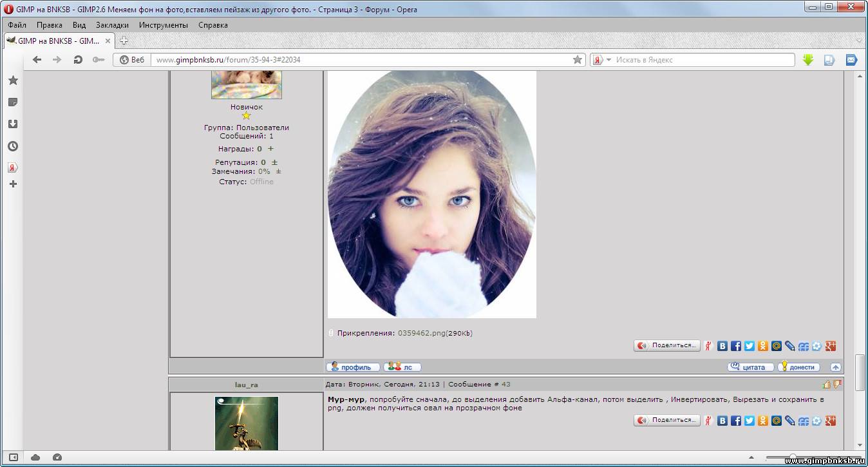Viewport: 868px width, 467px height.
Task: Open the Правка menu
Action: (50, 25)
